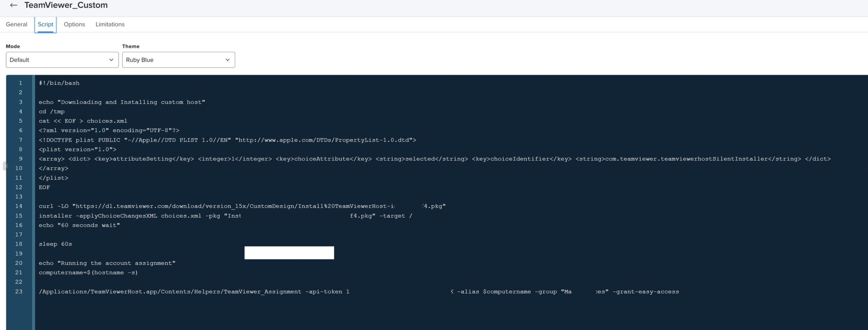Go back using the left arrow icon
This screenshot has height=330, width=868.
[13, 5]
